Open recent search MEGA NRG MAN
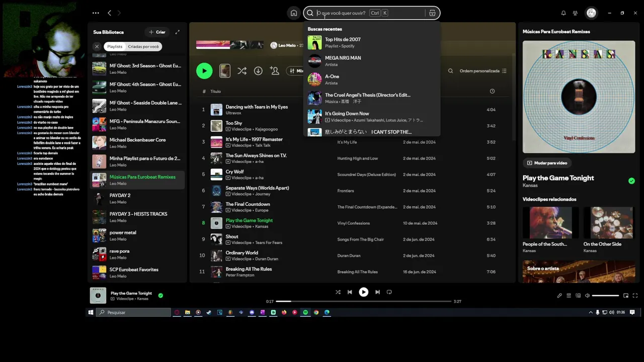This screenshot has height=362, width=644. tap(371, 61)
